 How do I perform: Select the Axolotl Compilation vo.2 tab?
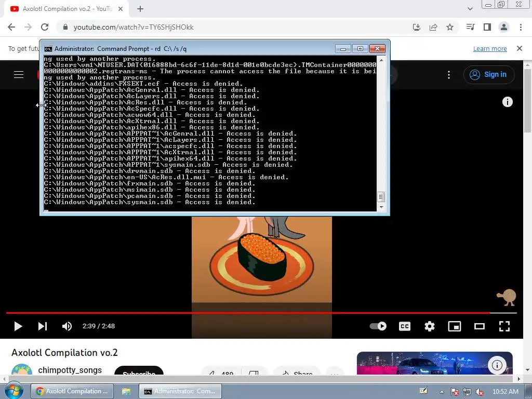pos(66,9)
